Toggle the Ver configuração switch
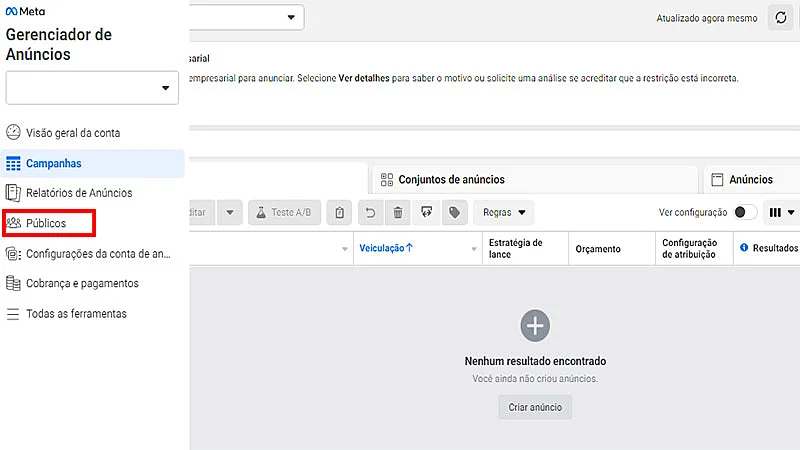Screen dimensions: 800x450 744,212
